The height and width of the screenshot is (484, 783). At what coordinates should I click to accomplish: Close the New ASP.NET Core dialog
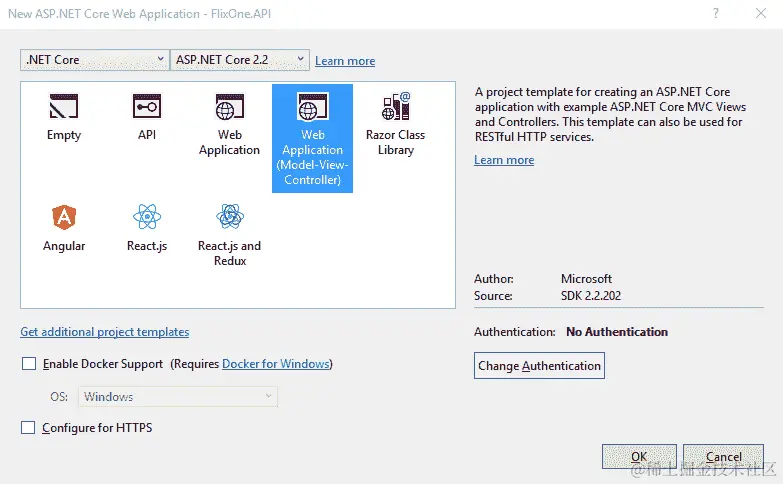761,13
